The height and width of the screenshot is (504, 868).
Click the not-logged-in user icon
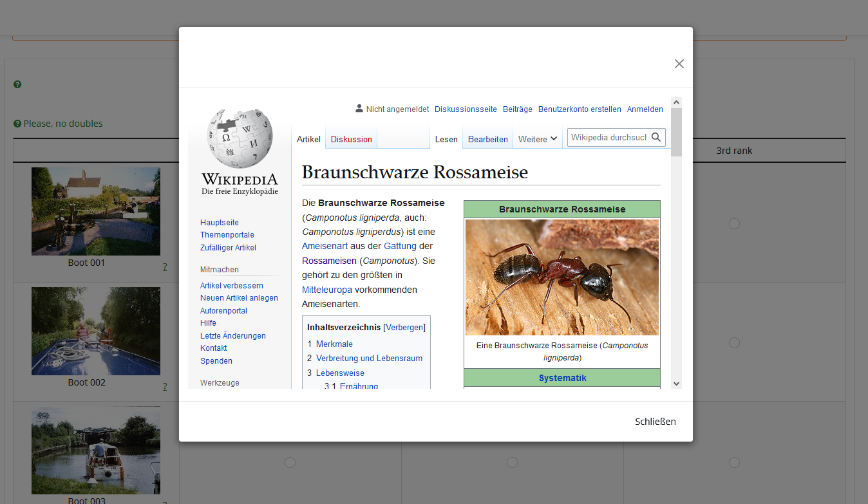[x=359, y=109]
